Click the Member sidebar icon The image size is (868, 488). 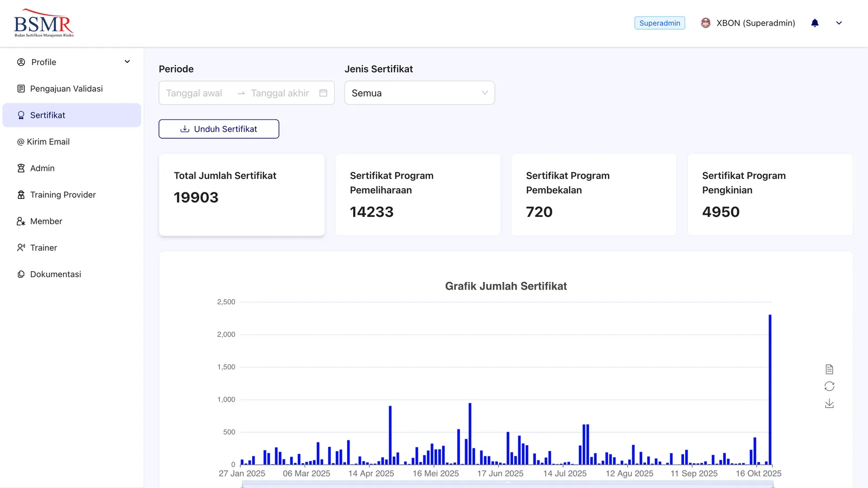[21, 221]
